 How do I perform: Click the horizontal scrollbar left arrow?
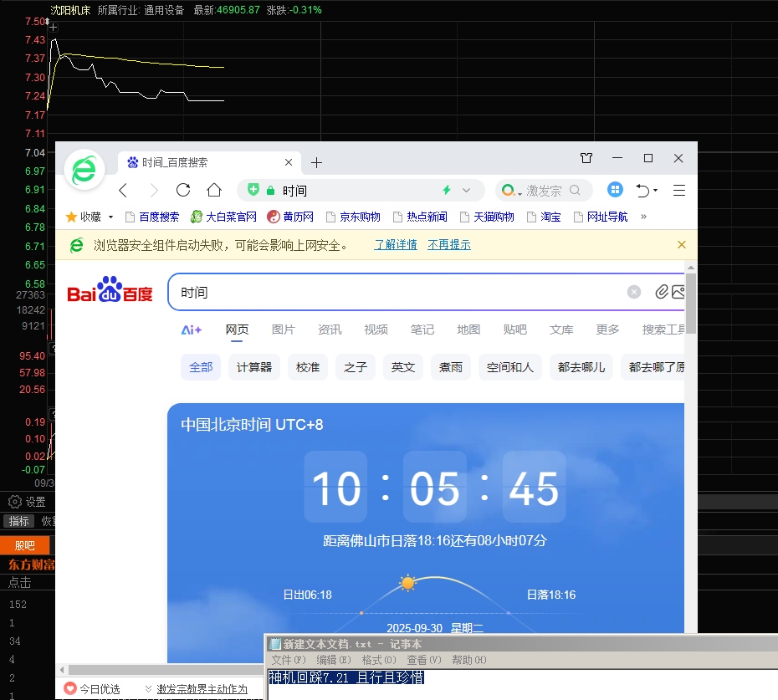coord(62,670)
